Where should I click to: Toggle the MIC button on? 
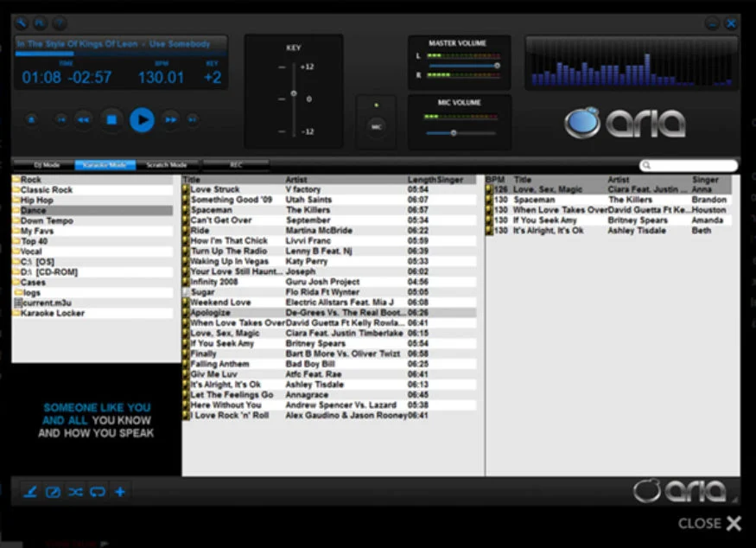pyautogui.click(x=376, y=126)
